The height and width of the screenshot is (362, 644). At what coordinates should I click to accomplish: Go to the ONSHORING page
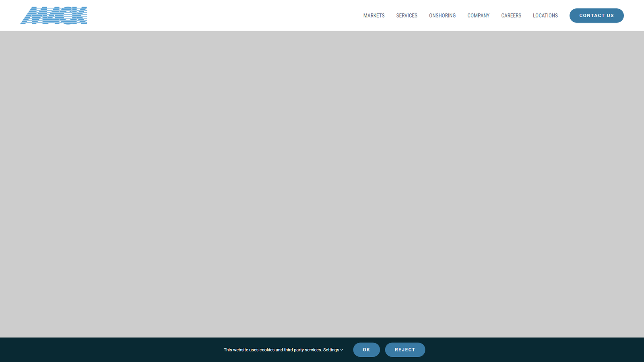(442, 16)
